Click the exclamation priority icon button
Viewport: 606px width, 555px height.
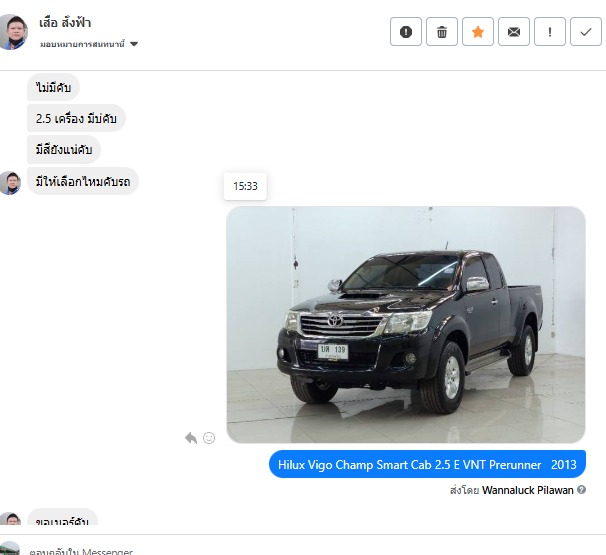click(550, 32)
